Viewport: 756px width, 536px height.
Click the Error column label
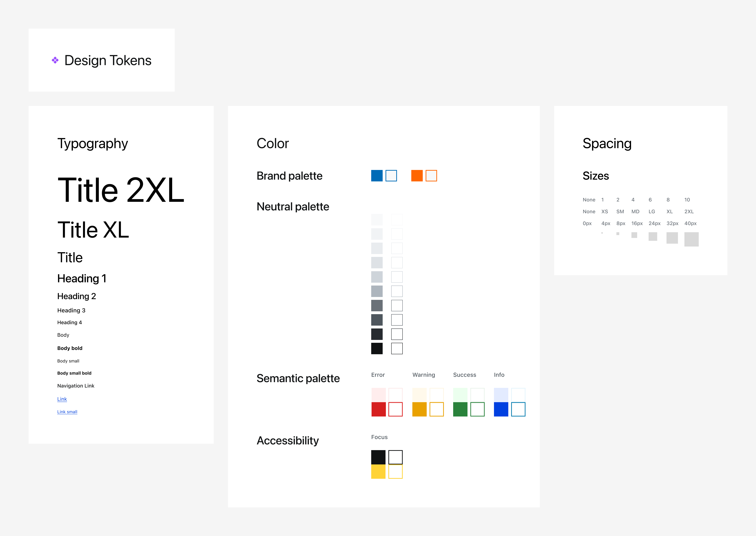(378, 375)
